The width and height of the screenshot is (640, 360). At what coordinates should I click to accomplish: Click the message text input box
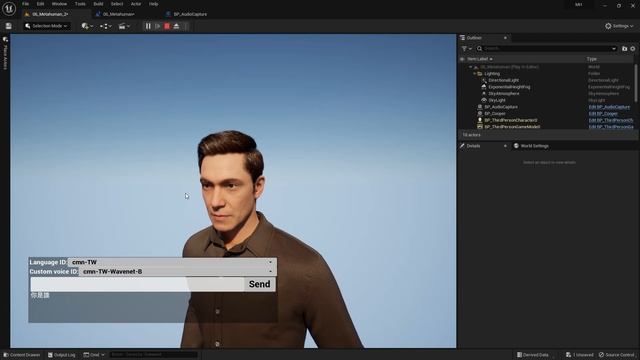click(x=137, y=284)
